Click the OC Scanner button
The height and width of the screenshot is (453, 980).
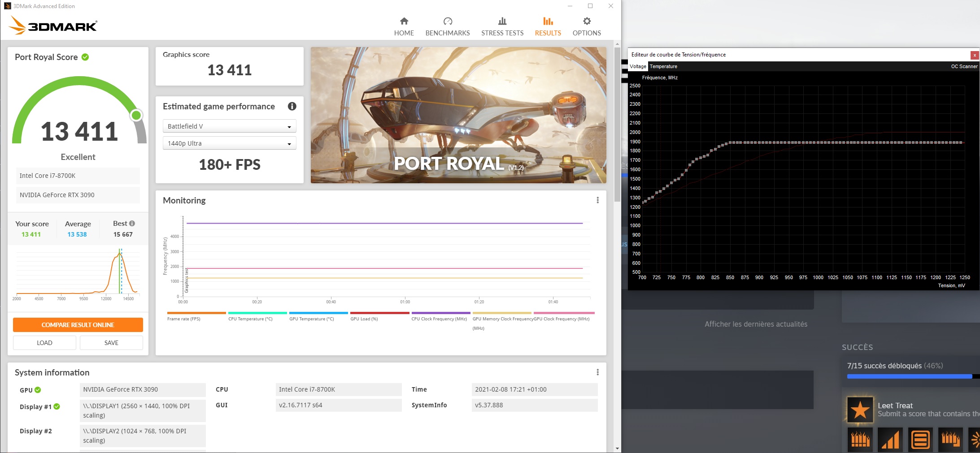[964, 66]
